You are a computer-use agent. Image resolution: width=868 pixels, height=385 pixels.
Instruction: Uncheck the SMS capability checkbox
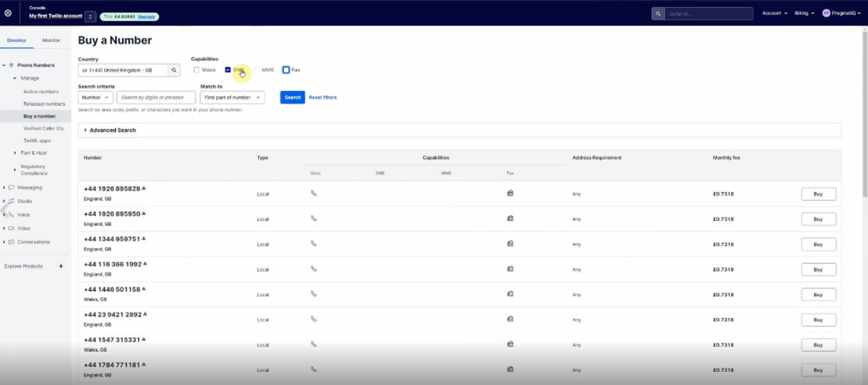coord(228,70)
